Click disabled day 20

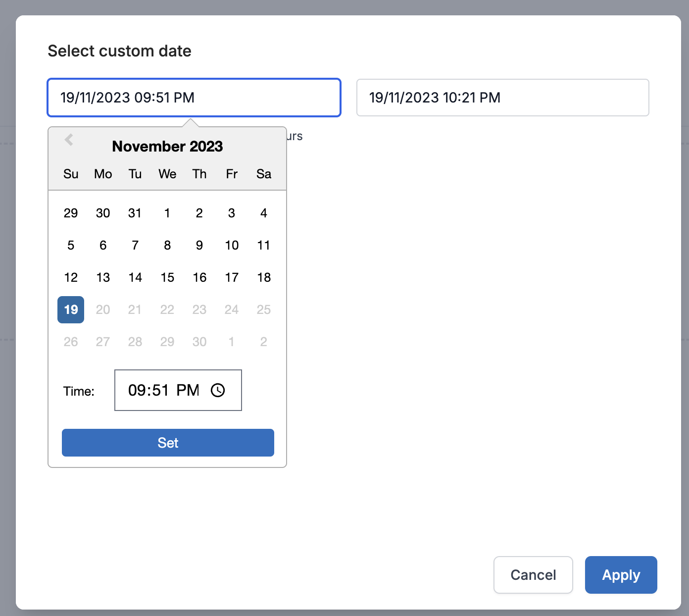[103, 309]
